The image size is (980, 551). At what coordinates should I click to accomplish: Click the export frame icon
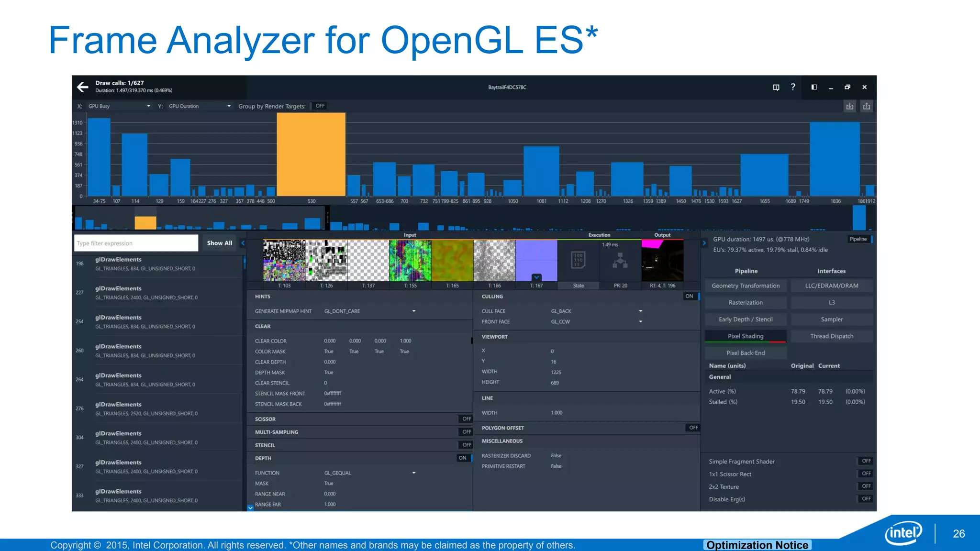pos(867,106)
